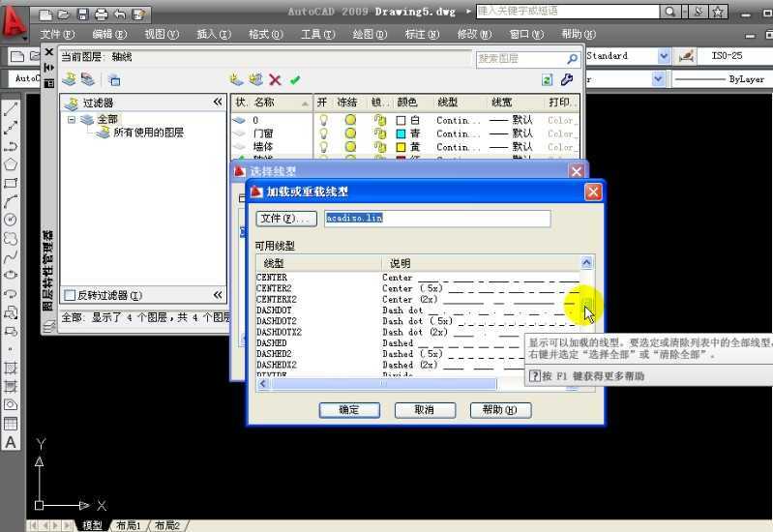Open the Standard text style dropdown
Viewport: 773px width, 532px height.
pos(664,56)
